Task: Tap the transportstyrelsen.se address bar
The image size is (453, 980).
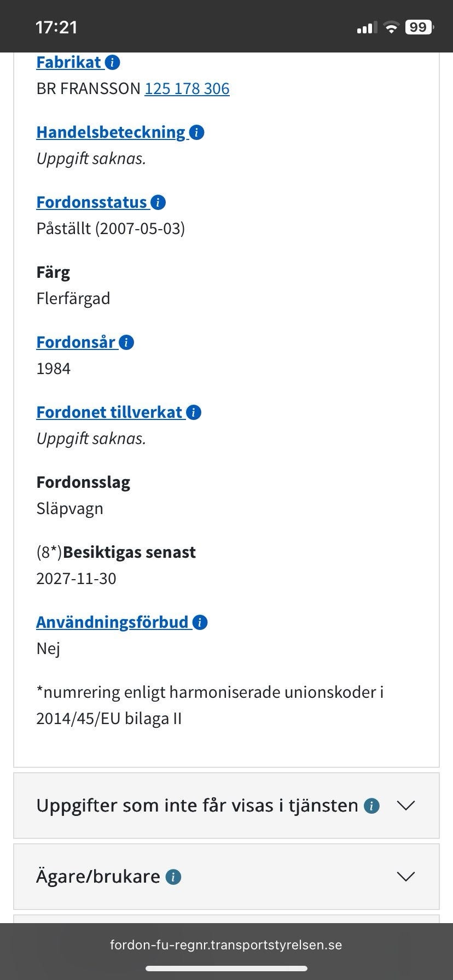Action: (226, 945)
